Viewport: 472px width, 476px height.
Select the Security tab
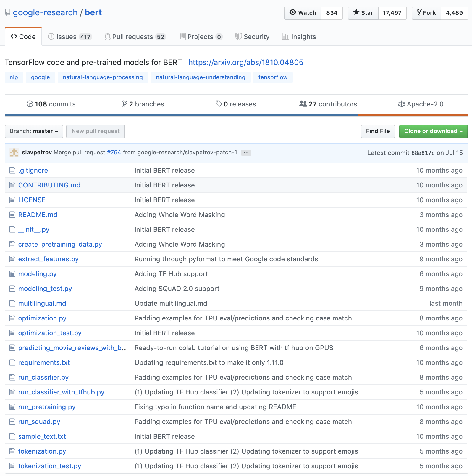point(252,37)
